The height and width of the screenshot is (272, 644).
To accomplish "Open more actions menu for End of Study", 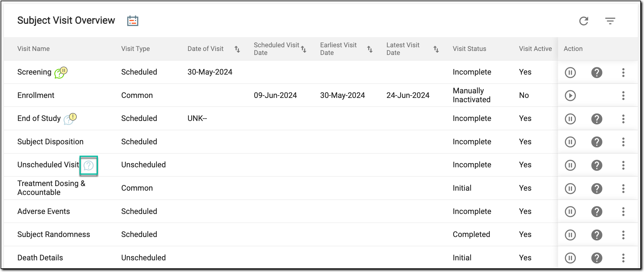I will pos(623,119).
